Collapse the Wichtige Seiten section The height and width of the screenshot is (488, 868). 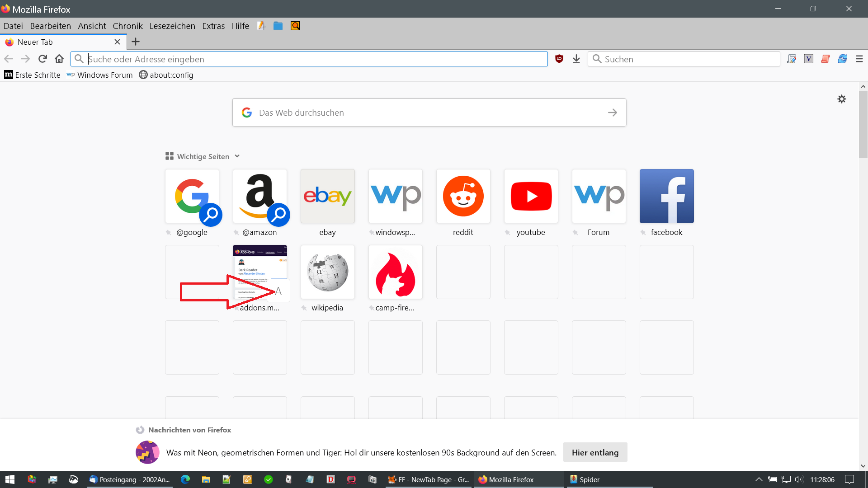(237, 156)
